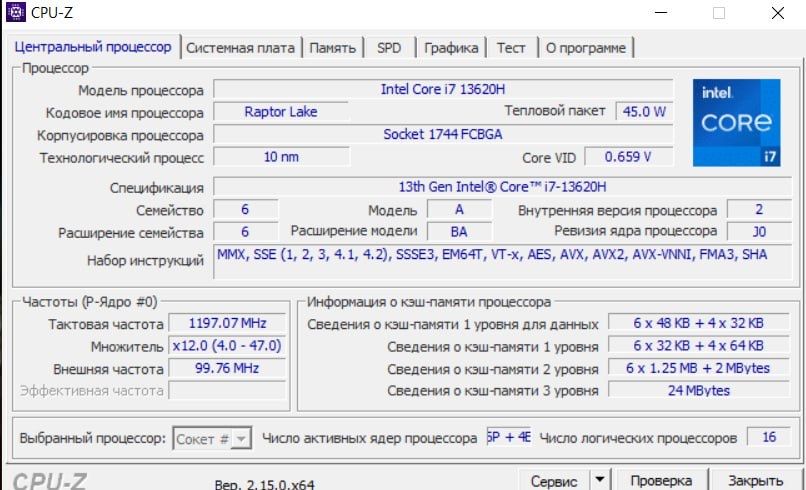Click the Сервис button
The width and height of the screenshot is (806, 490).
554,481
